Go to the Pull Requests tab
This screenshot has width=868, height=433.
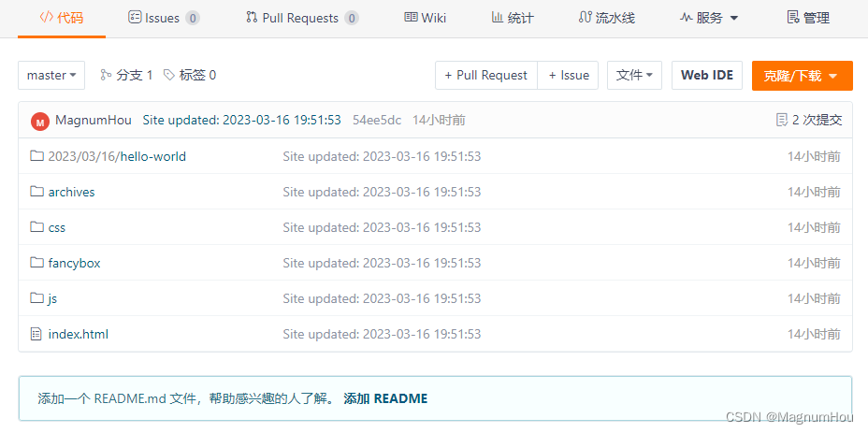point(301,18)
